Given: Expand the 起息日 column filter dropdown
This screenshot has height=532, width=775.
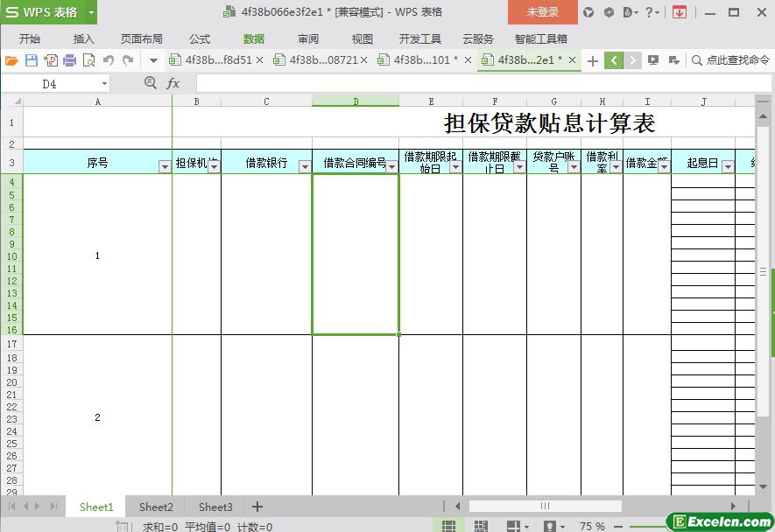Looking at the screenshot, I should point(728,167).
